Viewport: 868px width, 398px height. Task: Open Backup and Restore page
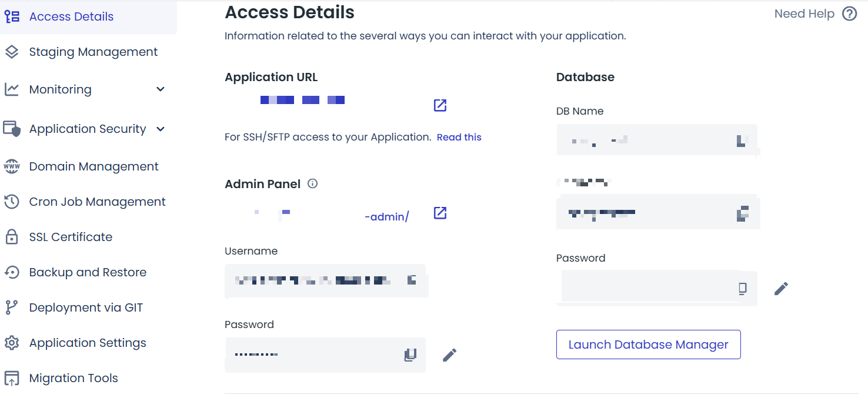[x=88, y=272]
